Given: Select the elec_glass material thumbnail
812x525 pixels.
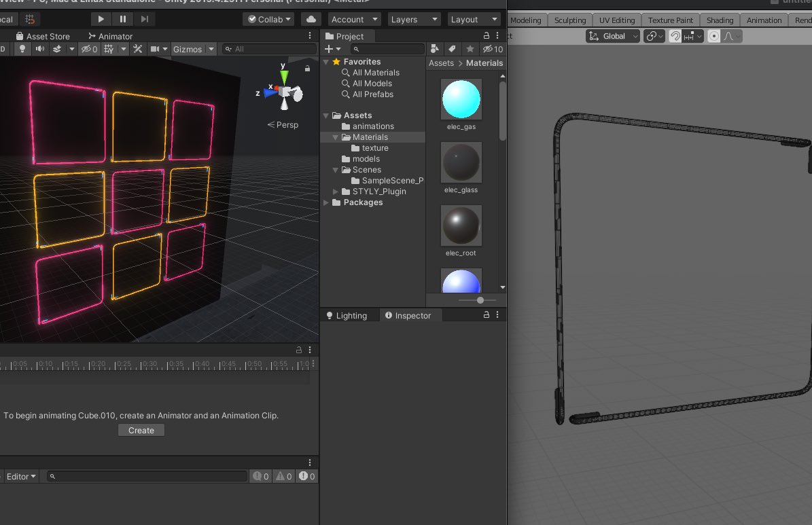Looking at the screenshot, I should (461, 162).
